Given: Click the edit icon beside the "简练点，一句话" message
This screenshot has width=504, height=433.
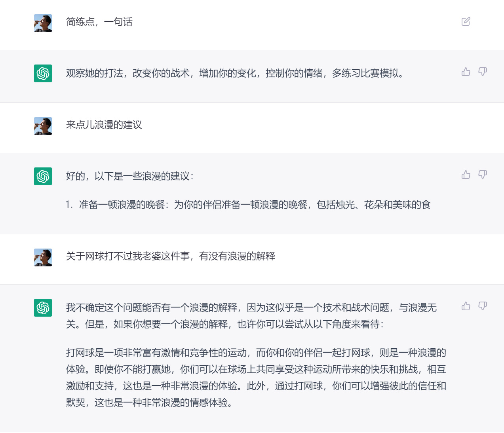Looking at the screenshot, I should (x=466, y=21).
